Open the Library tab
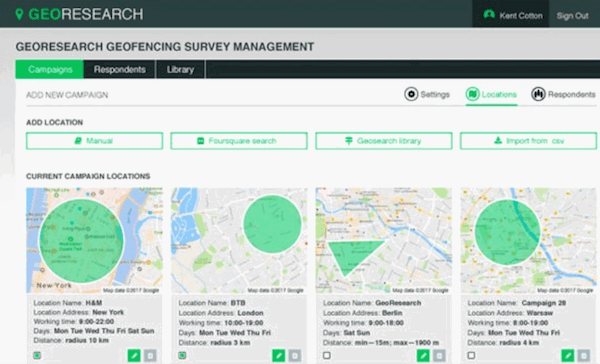Screen dimensions: 600x364 point(180,69)
